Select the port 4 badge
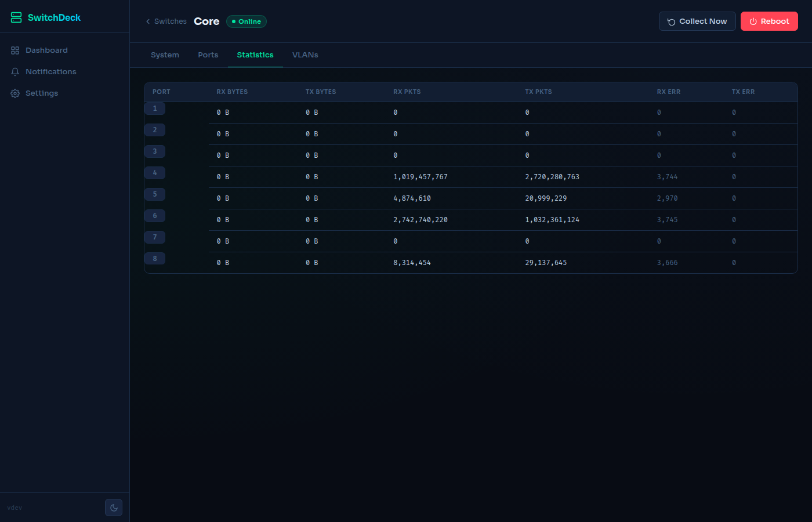The image size is (812, 522). point(155,173)
